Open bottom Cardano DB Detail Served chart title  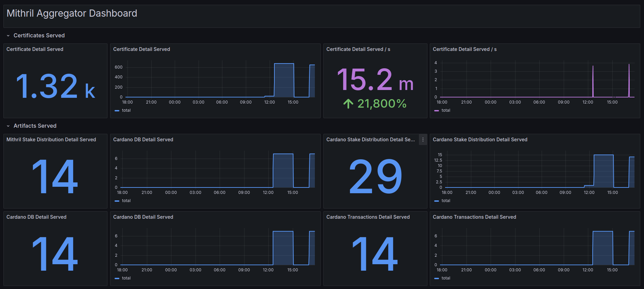coord(143,217)
